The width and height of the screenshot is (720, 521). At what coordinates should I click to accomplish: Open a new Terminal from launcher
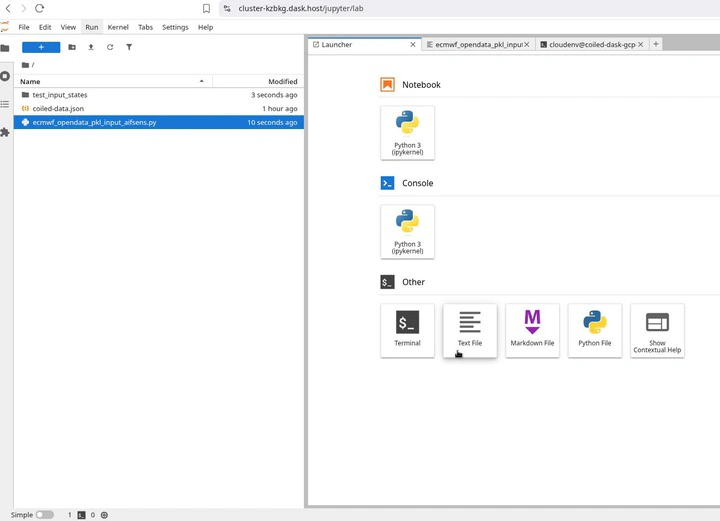click(407, 330)
